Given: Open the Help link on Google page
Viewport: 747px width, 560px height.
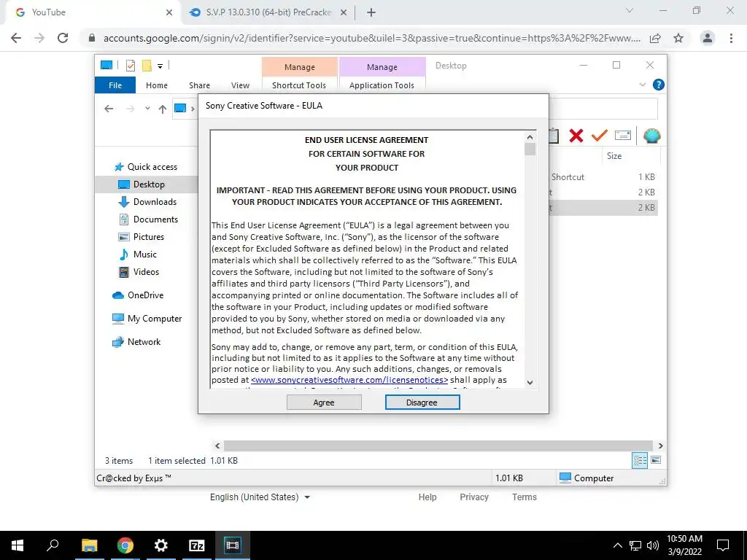Looking at the screenshot, I should click(x=427, y=497).
